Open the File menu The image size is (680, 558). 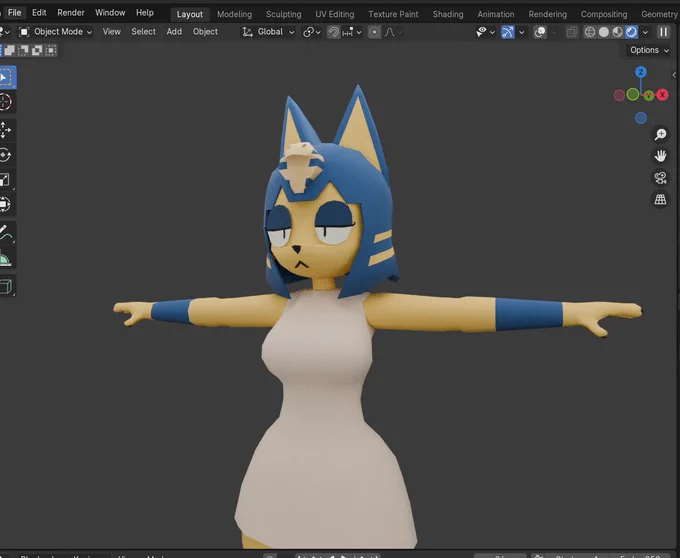(14, 13)
